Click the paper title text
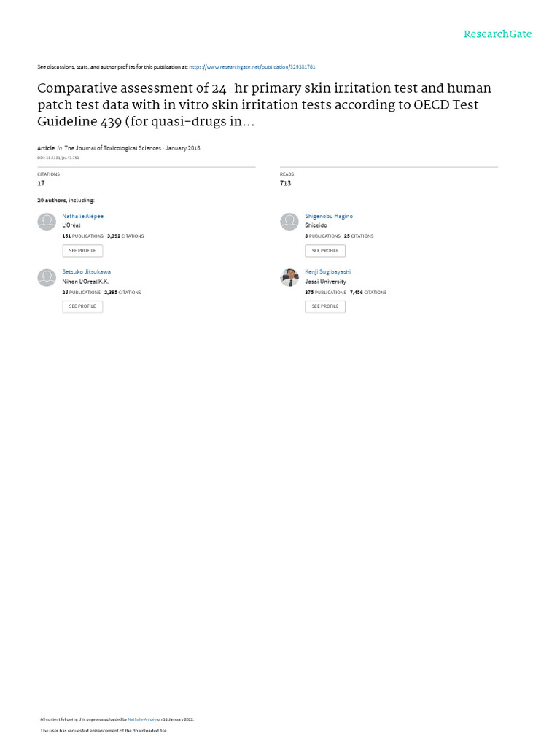This screenshot has height=747, width=560. [x=264, y=105]
